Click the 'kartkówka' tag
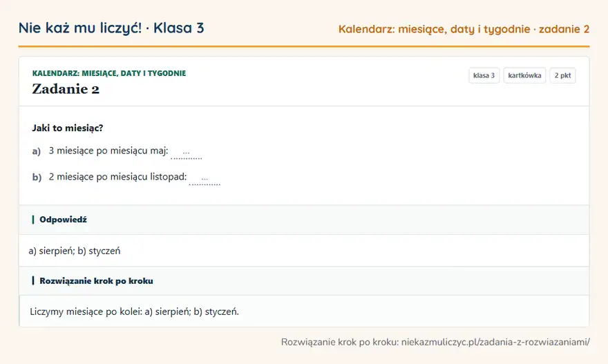Viewport: 608px width, 364px height. click(x=524, y=75)
